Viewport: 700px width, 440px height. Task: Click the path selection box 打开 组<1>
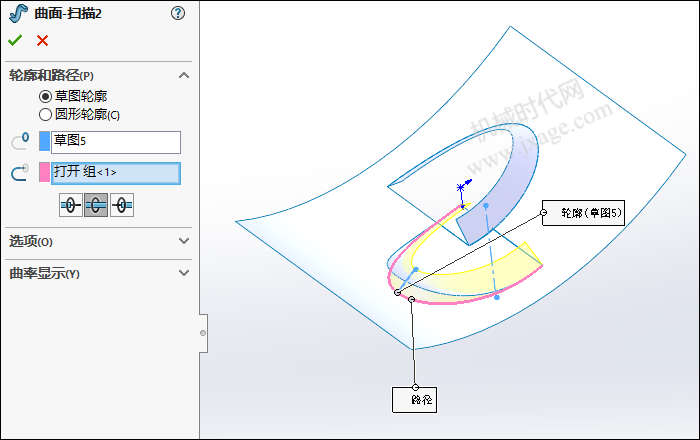pyautogui.click(x=116, y=173)
